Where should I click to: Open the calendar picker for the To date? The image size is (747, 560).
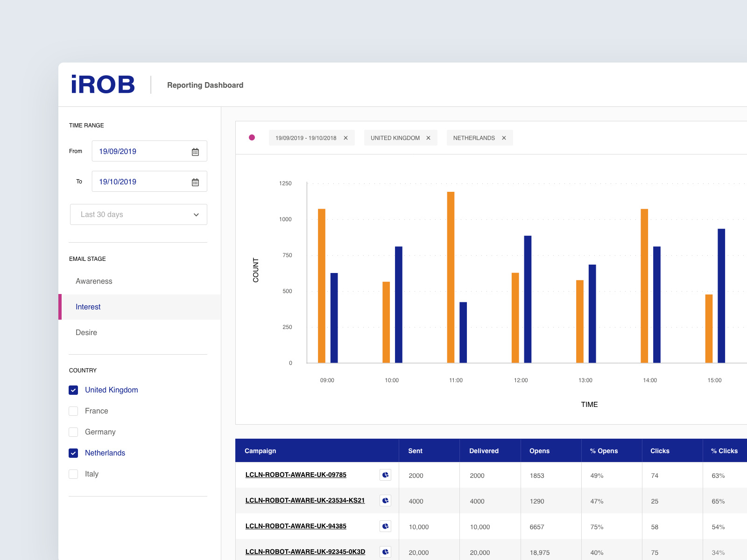tap(196, 182)
